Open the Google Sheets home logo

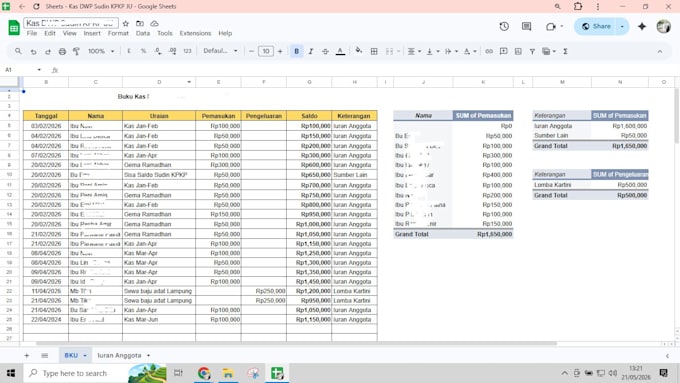14,27
